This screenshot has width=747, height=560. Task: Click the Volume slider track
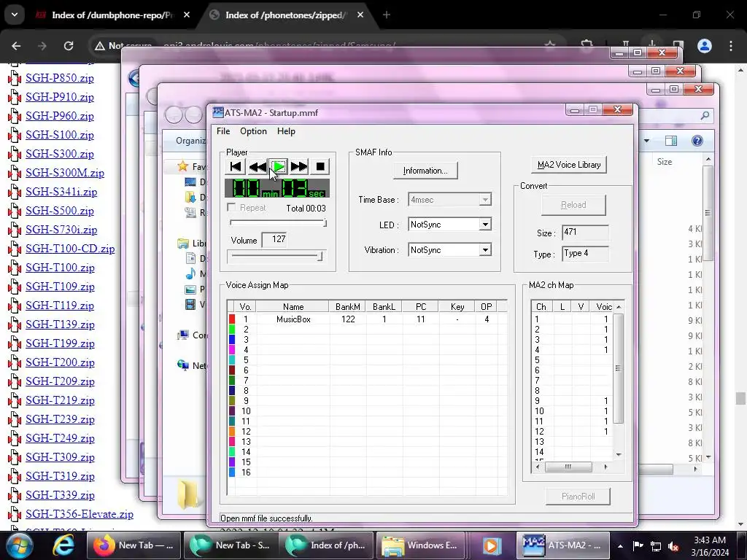click(276, 257)
